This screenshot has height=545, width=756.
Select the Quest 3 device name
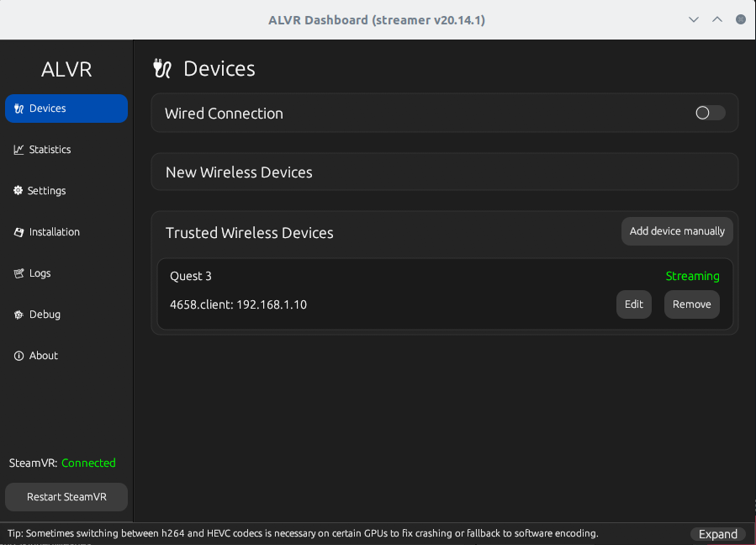(191, 276)
